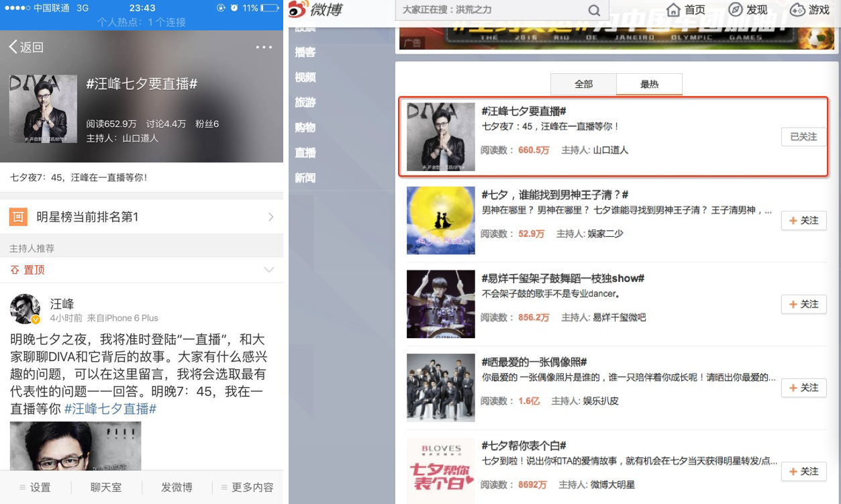Open host link 微博大明星
This screenshot has height=504, width=841.
tap(612, 485)
